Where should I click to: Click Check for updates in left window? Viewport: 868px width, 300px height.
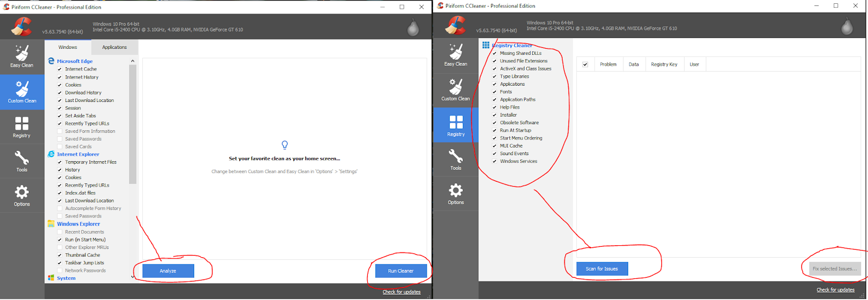[401, 292]
